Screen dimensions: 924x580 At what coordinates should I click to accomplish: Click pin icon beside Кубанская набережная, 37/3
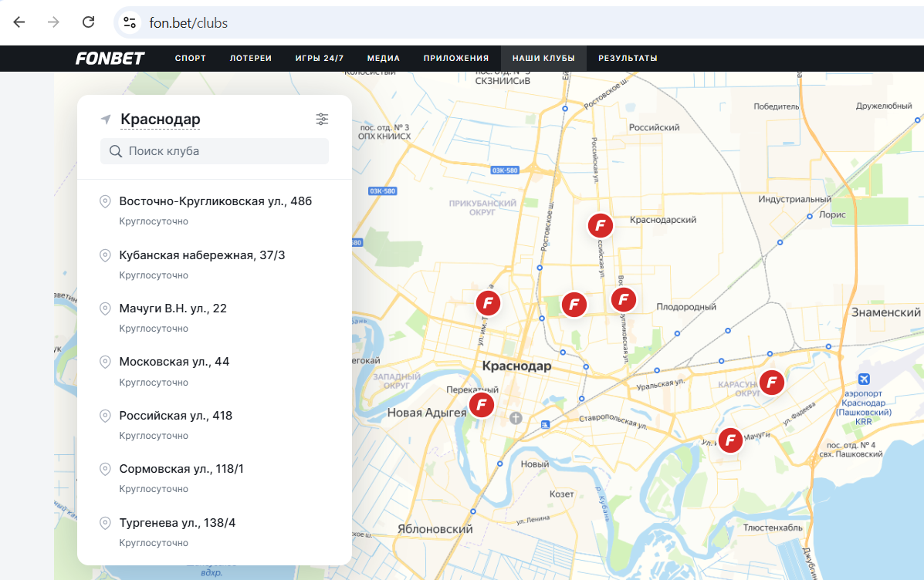point(105,255)
